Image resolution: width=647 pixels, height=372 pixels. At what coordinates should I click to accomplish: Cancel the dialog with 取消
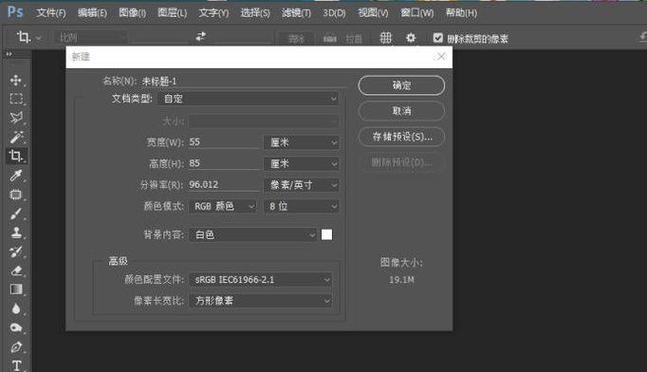(x=401, y=111)
